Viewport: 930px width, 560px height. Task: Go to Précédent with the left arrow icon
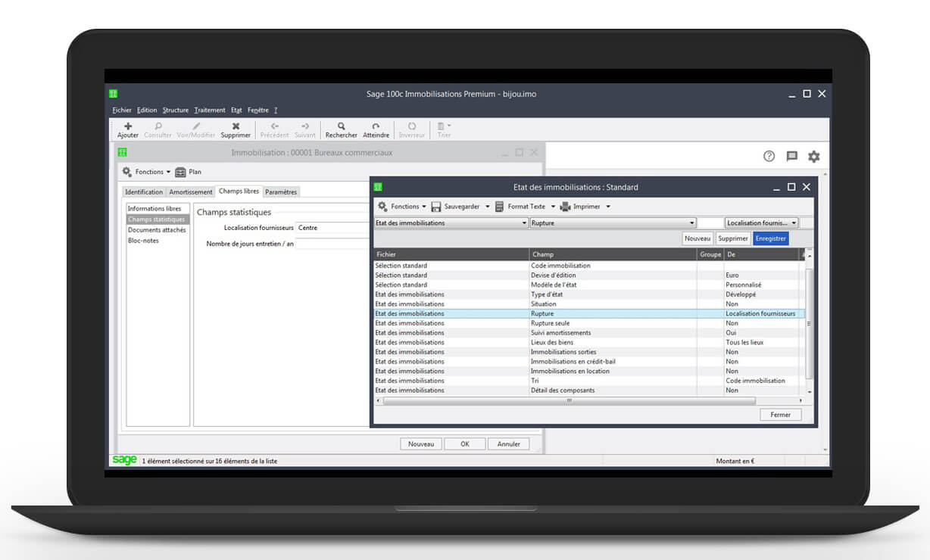coord(274,126)
